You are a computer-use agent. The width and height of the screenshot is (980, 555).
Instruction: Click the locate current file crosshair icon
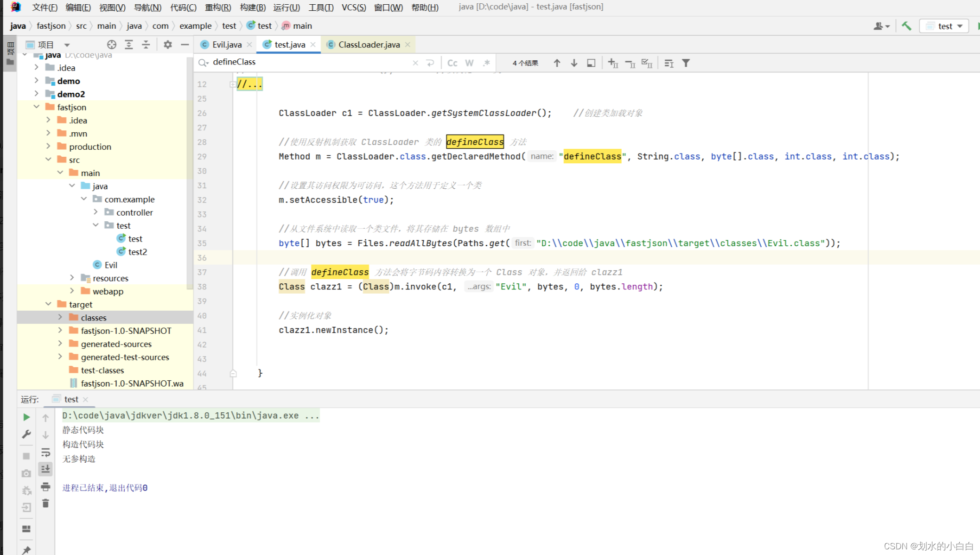[112, 45]
